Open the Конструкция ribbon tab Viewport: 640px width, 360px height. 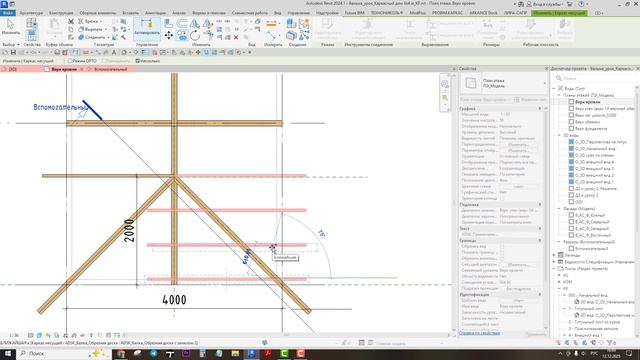click(x=61, y=13)
